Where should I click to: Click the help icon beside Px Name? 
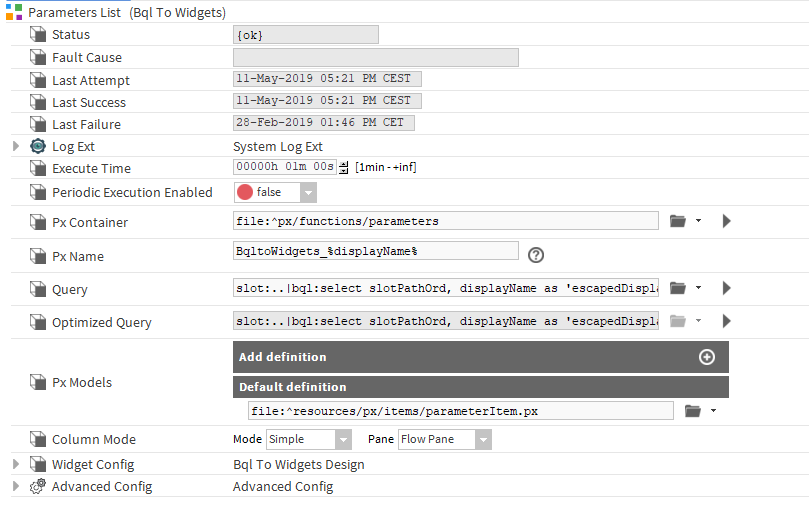pyautogui.click(x=536, y=255)
